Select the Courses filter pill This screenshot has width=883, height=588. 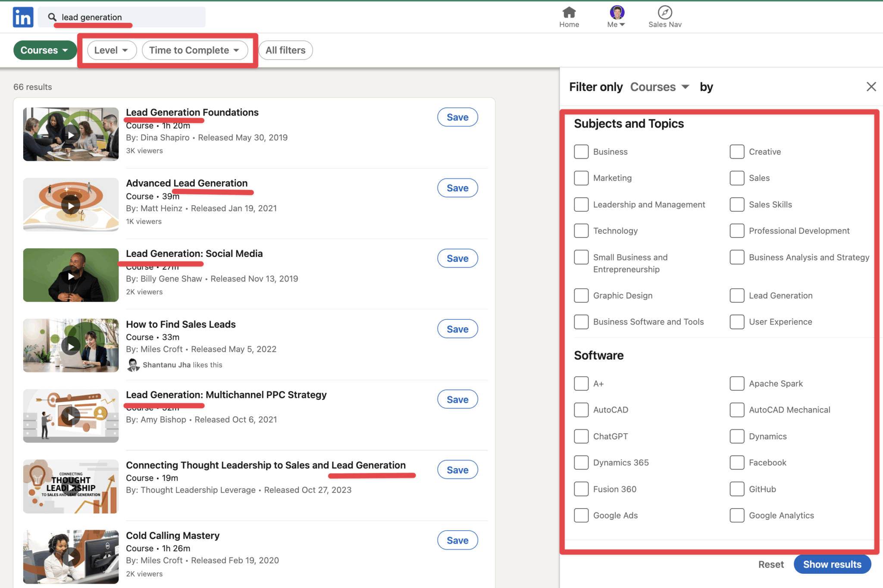[44, 50]
